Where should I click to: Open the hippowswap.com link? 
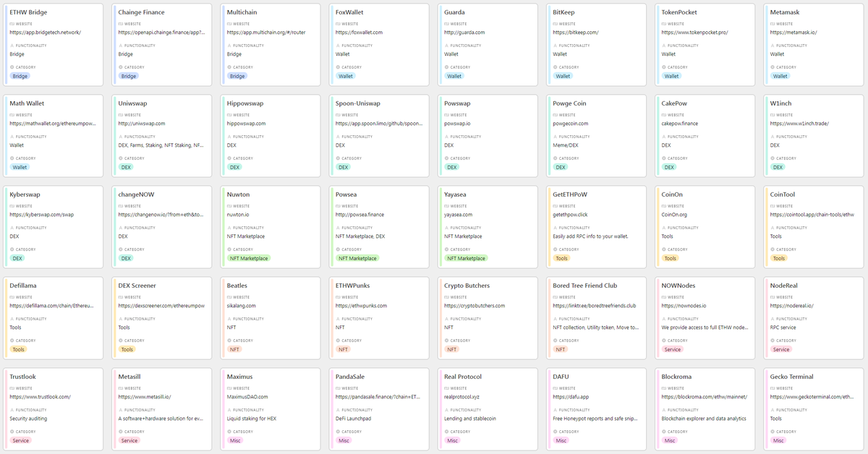[x=246, y=124]
